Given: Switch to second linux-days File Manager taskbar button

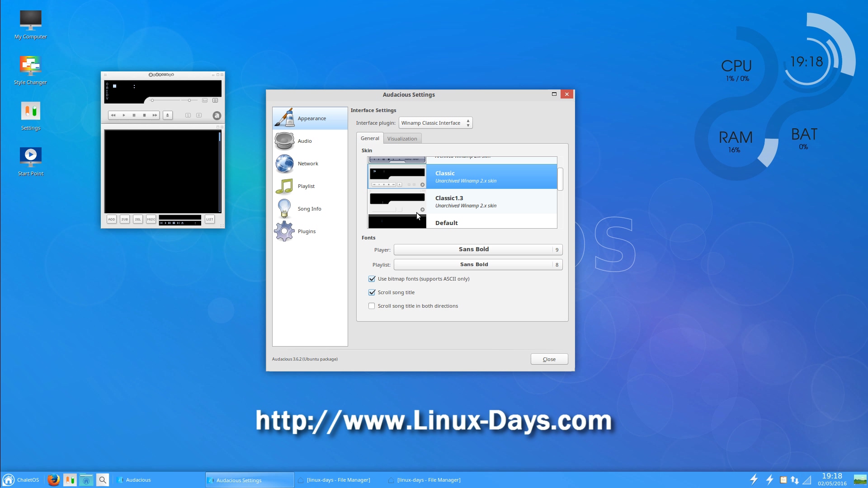Looking at the screenshot, I should point(430,480).
